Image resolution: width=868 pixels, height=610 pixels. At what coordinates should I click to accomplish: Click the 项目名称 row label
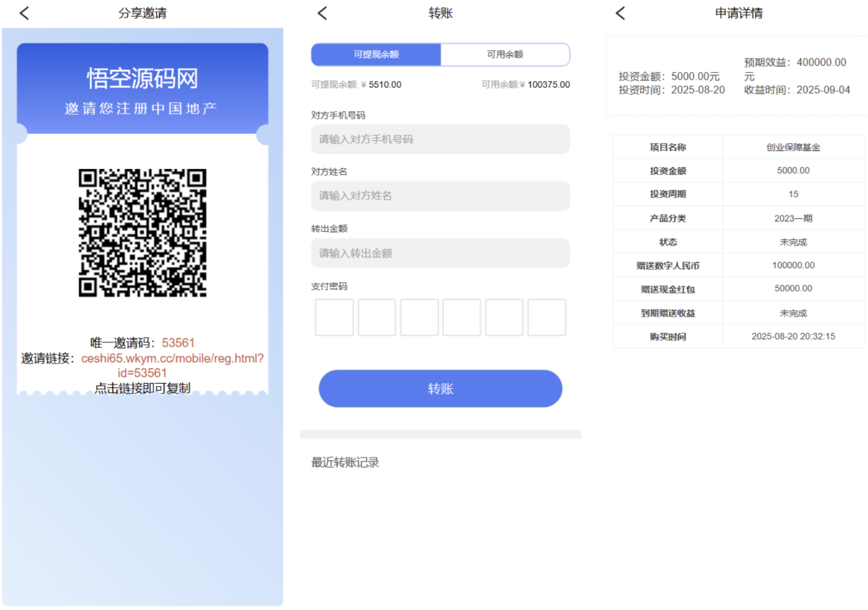[668, 147]
